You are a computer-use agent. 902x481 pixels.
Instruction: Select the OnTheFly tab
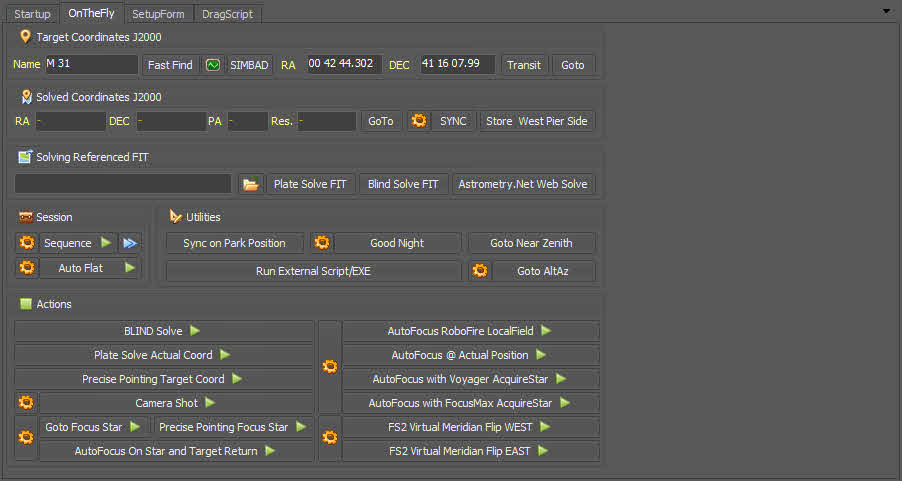point(91,13)
